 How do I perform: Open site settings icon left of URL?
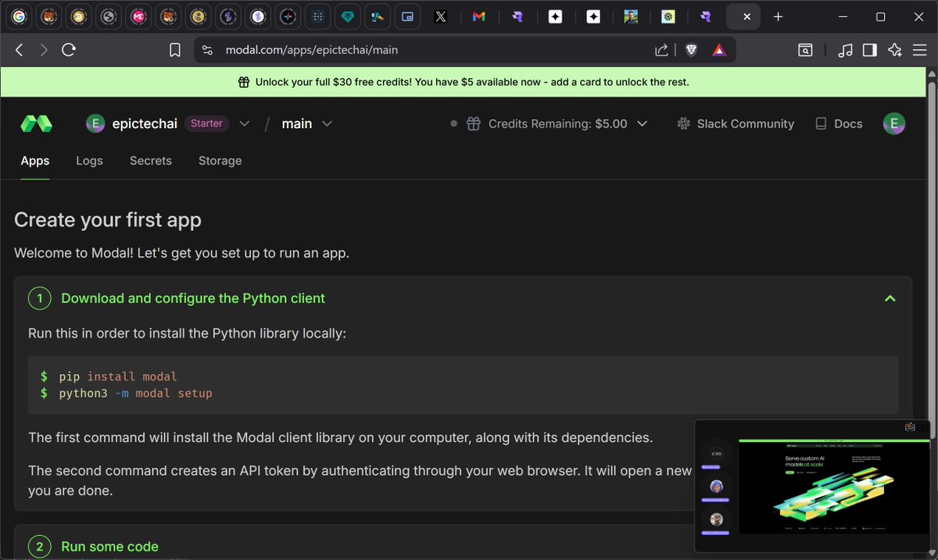tap(207, 50)
